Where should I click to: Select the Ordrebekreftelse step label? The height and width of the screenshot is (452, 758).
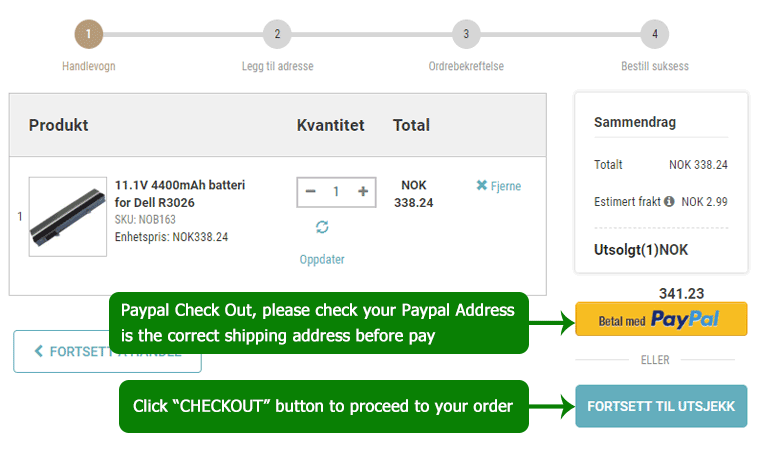click(466, 67)
